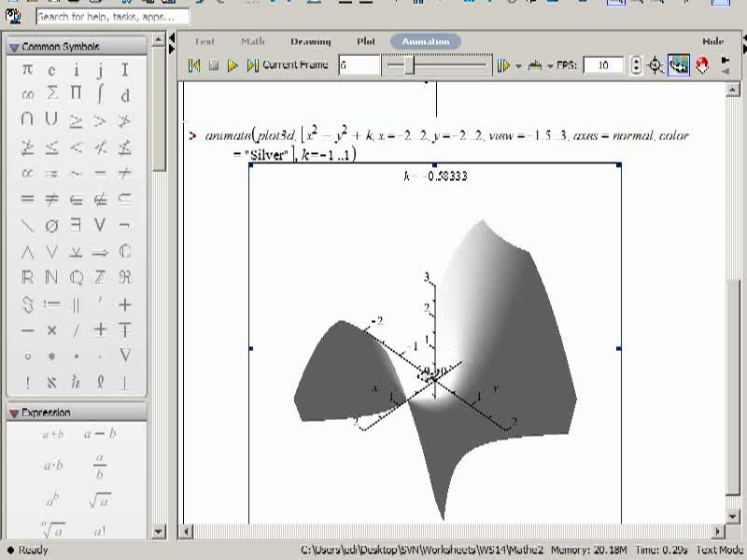Go to the previous animation frame
This screenshot has width=747, height=560.
[x=193, y=65]
